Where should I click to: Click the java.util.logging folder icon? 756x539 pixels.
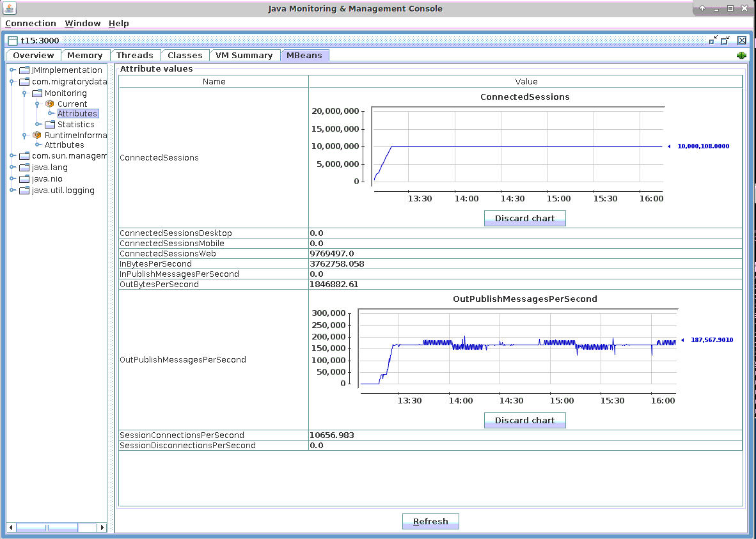point(24,190)
